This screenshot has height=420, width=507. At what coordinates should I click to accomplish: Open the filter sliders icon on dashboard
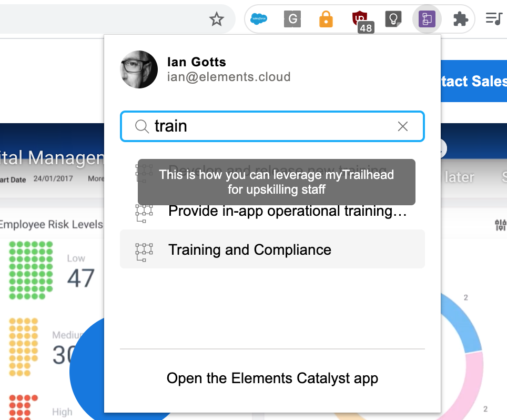[500, 225]
